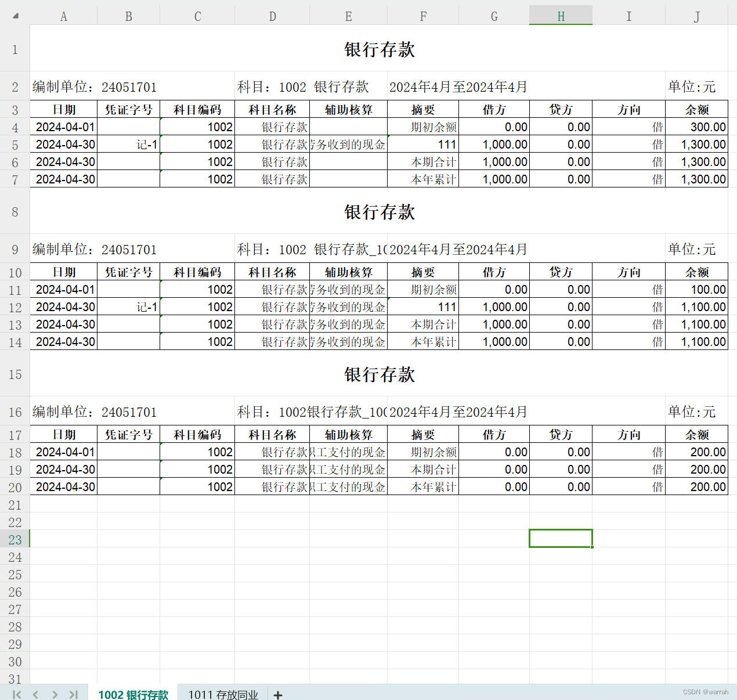The height and width of the screenshot is (700, 737).
Task: Click the 记-1 voucher cell in row 12
Action: pyautogui.click(x=129, y=307)
